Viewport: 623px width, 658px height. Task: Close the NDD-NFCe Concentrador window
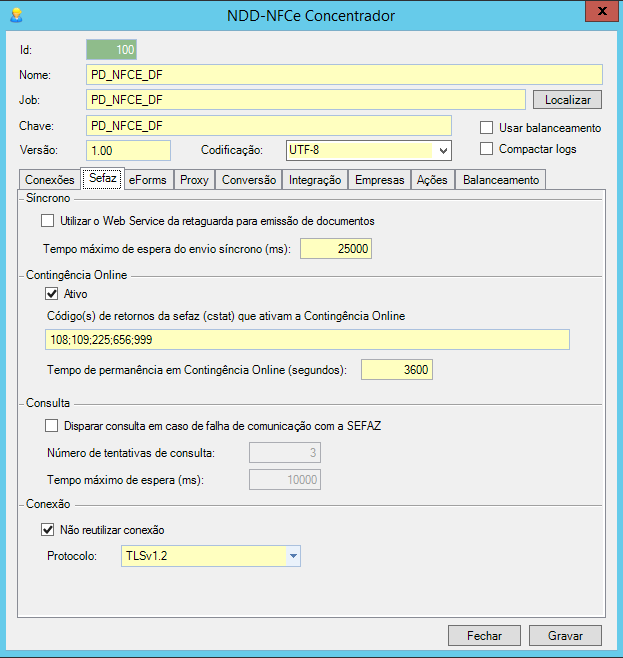pos(597,12)
